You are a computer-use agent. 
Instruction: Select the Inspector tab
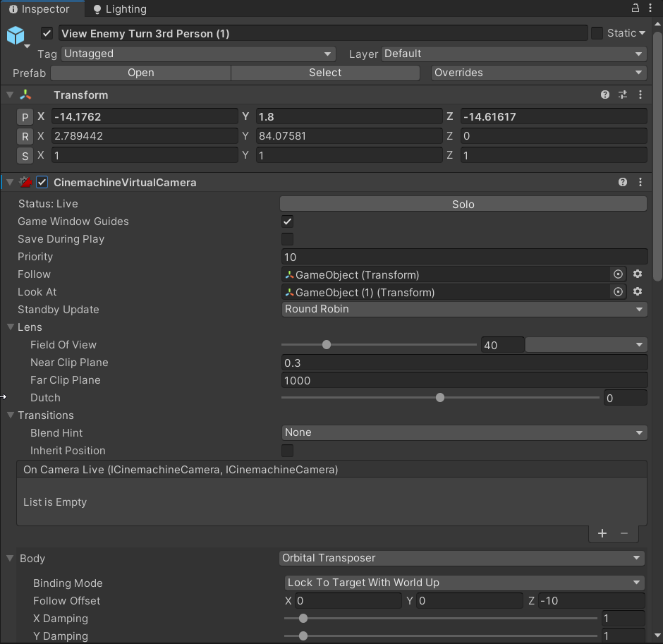pyautogui.click(x=42, y=9)
